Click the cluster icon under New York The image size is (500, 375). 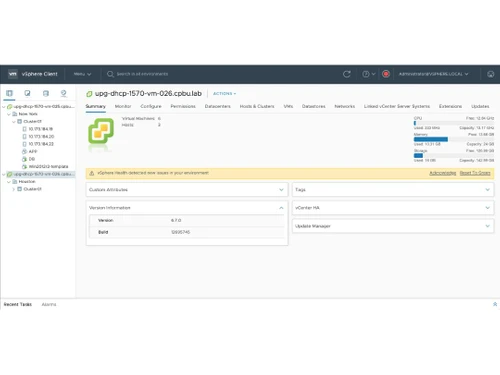[19, 121]
